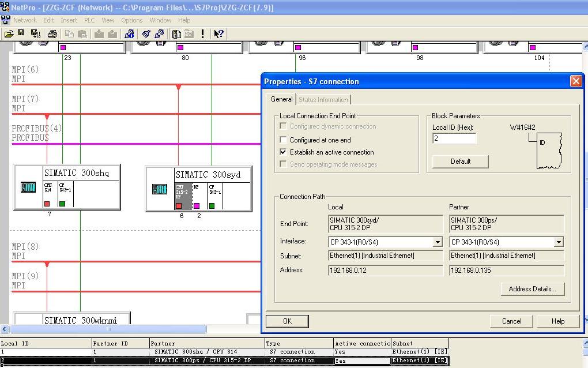Click the Partner ID column header
The image size is (588, 368).
point(120,343)
